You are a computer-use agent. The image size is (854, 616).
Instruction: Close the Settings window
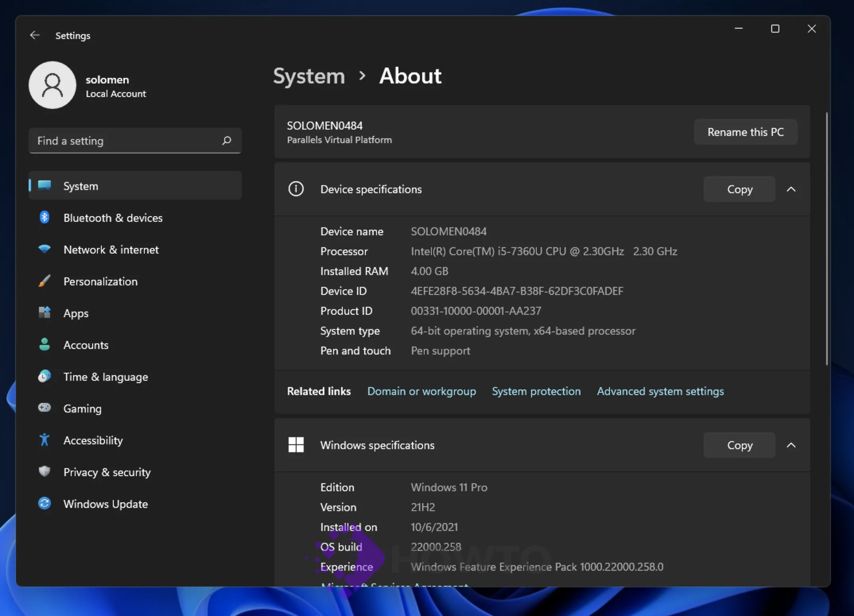tap(811, 29)
